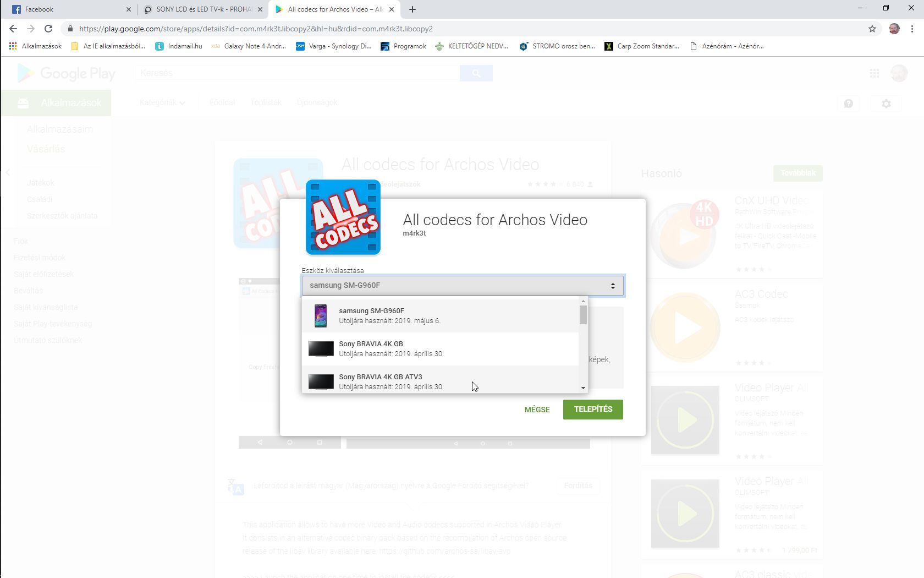Open Vásárlás in the sidebar
The width and height of the screenshot is (924, 578).
(46, 149)
